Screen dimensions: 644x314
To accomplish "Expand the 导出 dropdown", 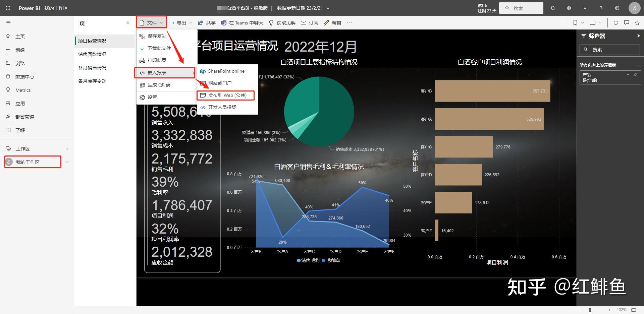I will pos(191,22).
